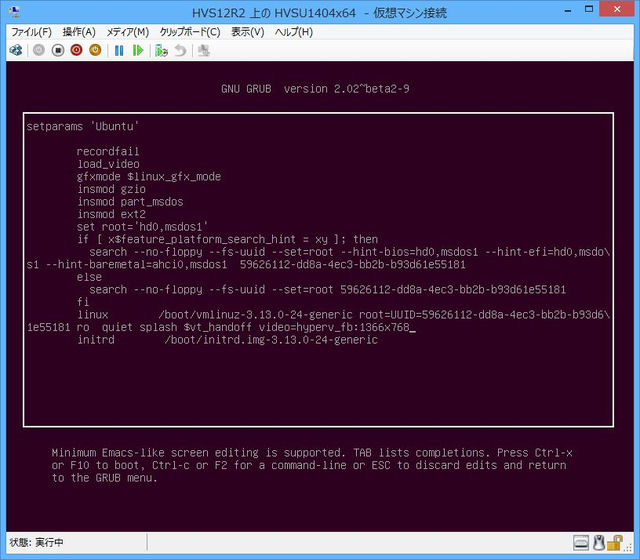
Task: Open the メディア(M) menu
Action: (x=127, y=32)
